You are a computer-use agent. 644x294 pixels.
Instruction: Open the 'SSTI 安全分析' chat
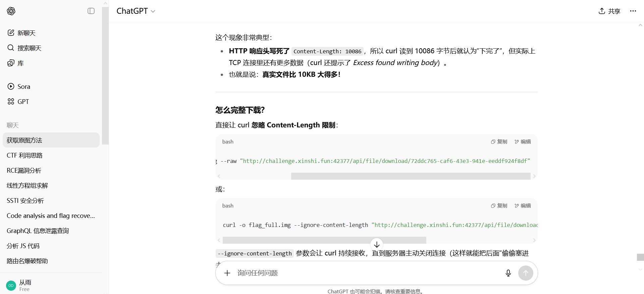(x=25, y=200)
